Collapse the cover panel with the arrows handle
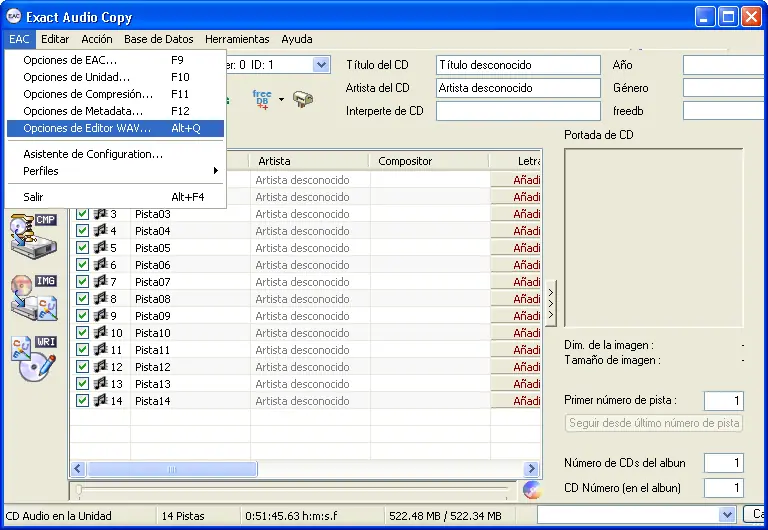768x530 pixels. click(551, 304)
